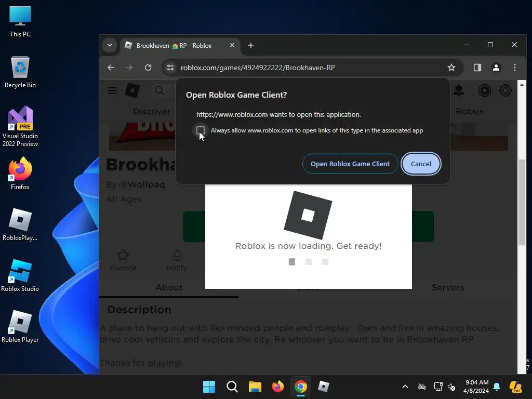Cancel the Open Roblox Game Client dialog
532x399 pixels.
[421, 164]
